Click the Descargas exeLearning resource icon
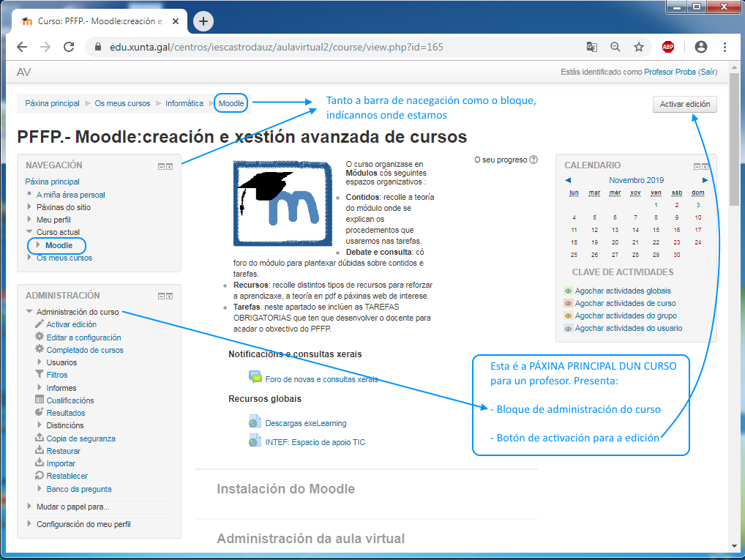Viewport: 745px width, 560px height. pyautogui.click(x=255, y=422)
